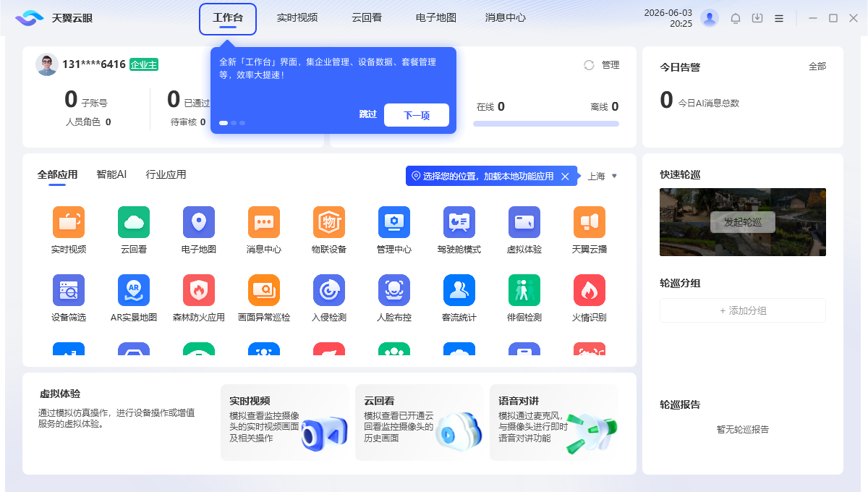This screenshot has height=492, width=868.
Task: Launch the 驾驶舱模式 app icon
Action: point(459,222)
